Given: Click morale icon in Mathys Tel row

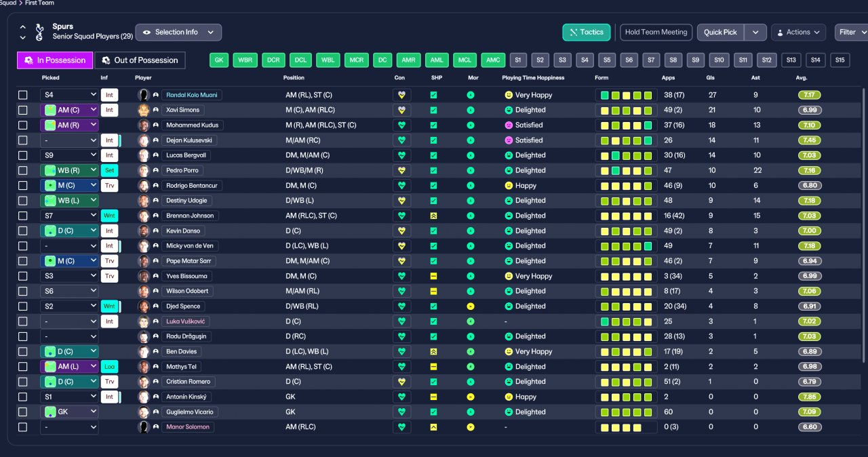Looking at the screenshot, I should point(471,366).
